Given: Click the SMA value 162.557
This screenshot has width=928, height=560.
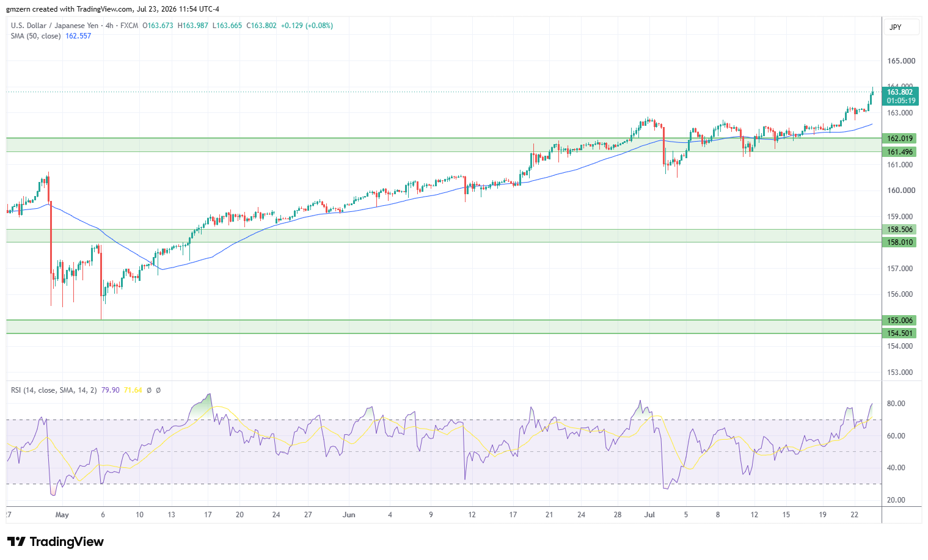Looking at the screenshot, I should pyautogui.click(x=78, y=36).
